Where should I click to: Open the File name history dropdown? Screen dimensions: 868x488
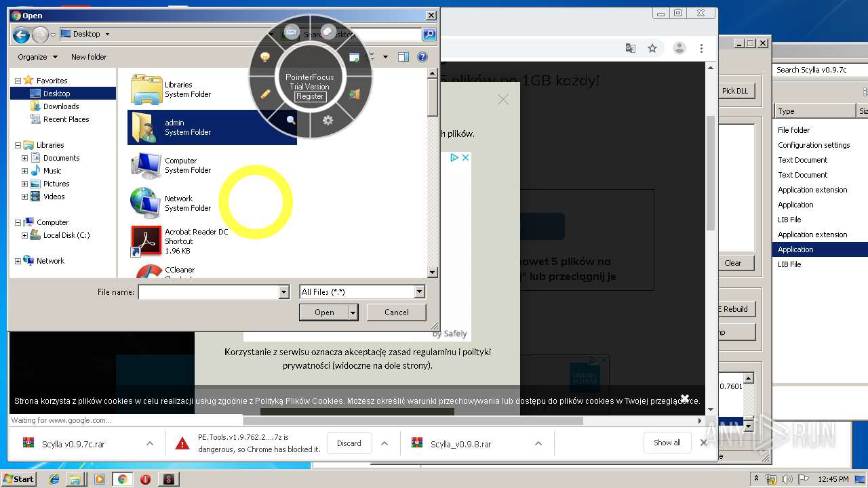[284, 292]
